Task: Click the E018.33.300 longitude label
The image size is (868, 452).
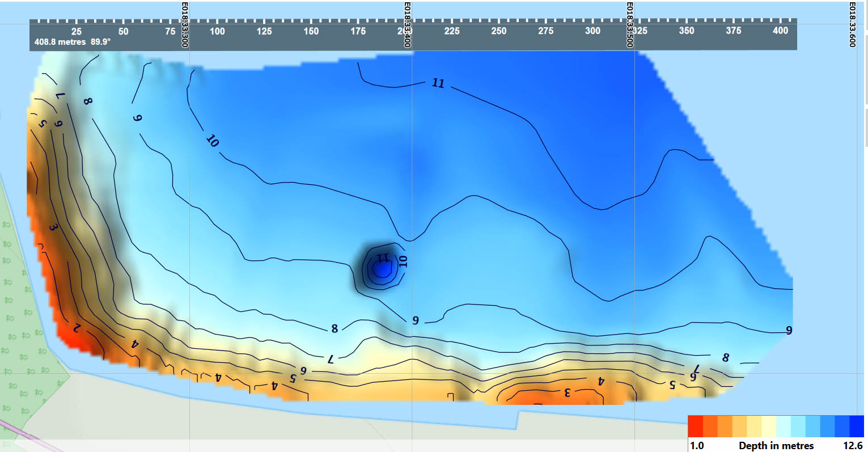Action: click(x=185, y=25)
